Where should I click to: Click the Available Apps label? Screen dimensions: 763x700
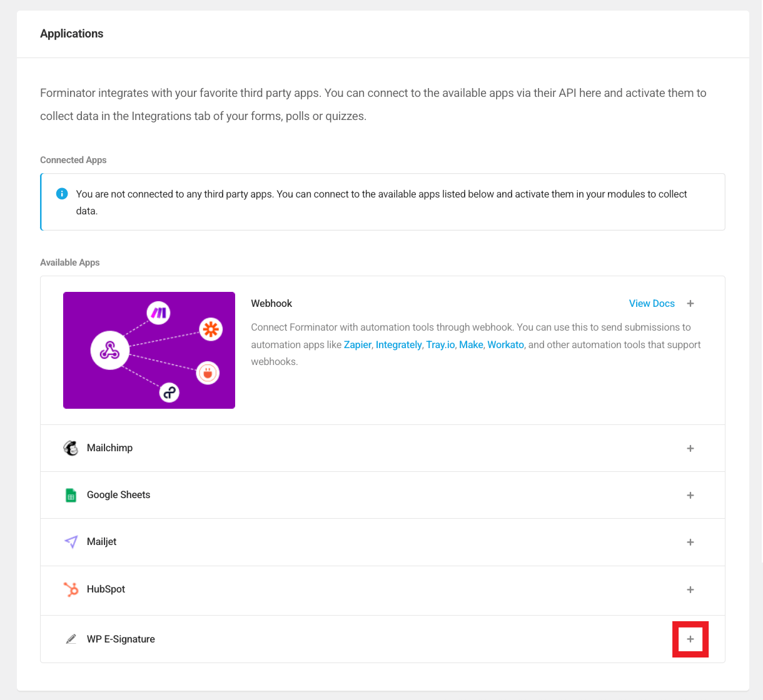[x=70, y=262]
